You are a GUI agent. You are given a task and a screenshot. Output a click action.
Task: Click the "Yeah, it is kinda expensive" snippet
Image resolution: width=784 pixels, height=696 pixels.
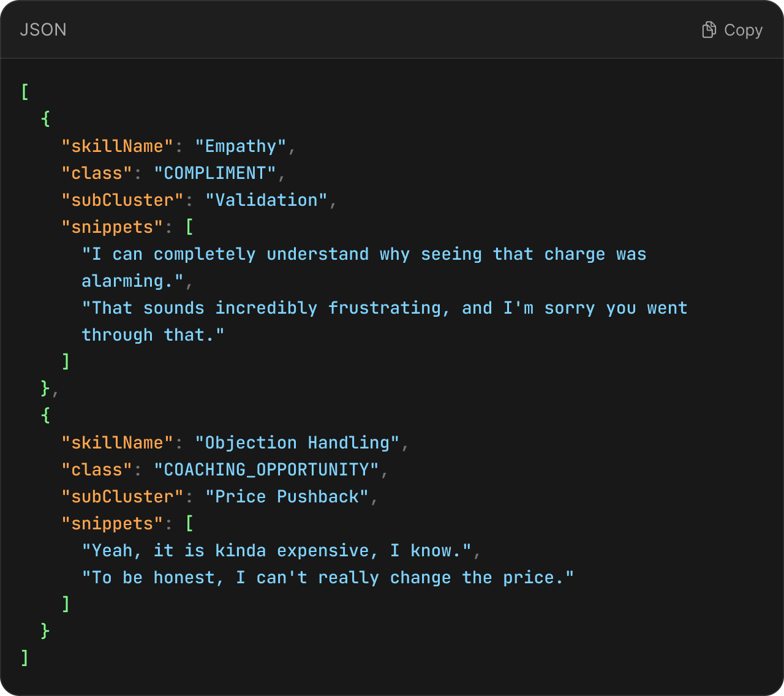tap(276, 551)
